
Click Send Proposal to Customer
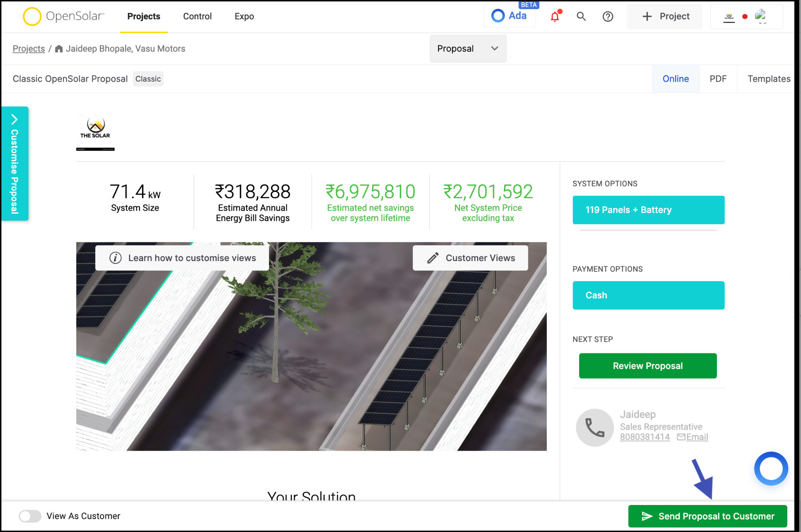coord(708,516)
